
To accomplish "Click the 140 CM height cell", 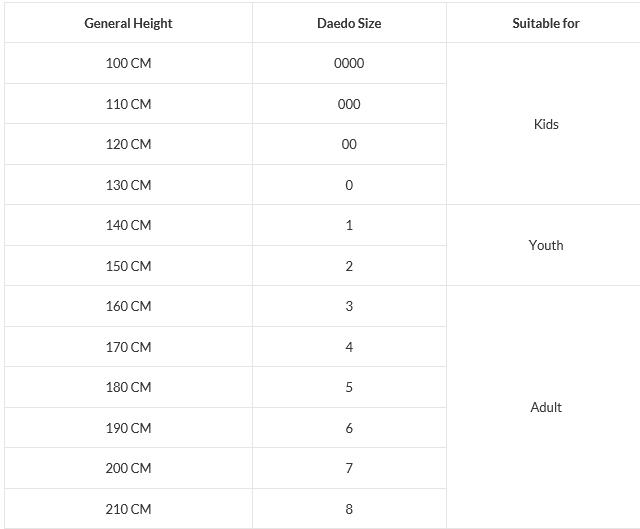I will point(129,225).
